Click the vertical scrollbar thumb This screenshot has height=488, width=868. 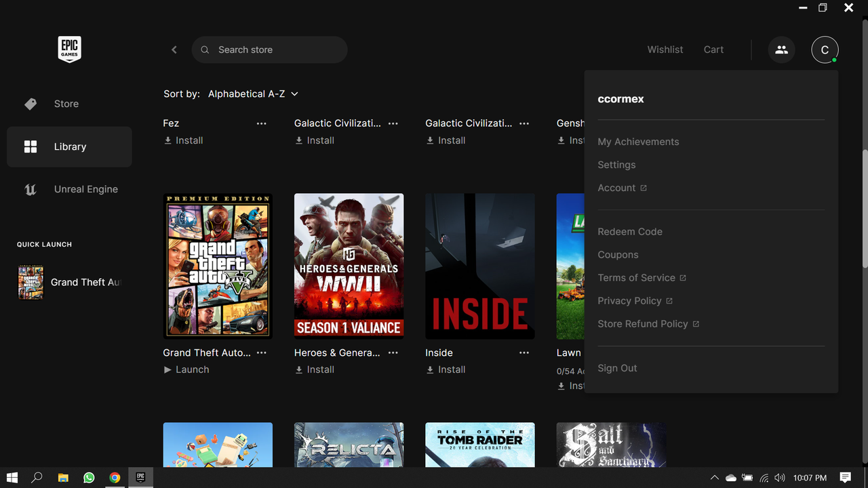(865, 207)
